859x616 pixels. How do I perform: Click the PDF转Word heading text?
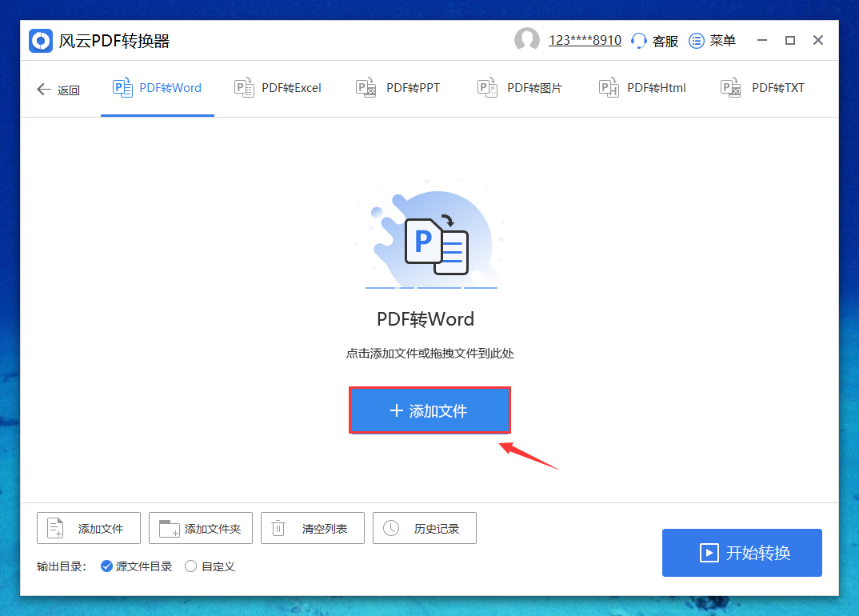pos(426,319)
